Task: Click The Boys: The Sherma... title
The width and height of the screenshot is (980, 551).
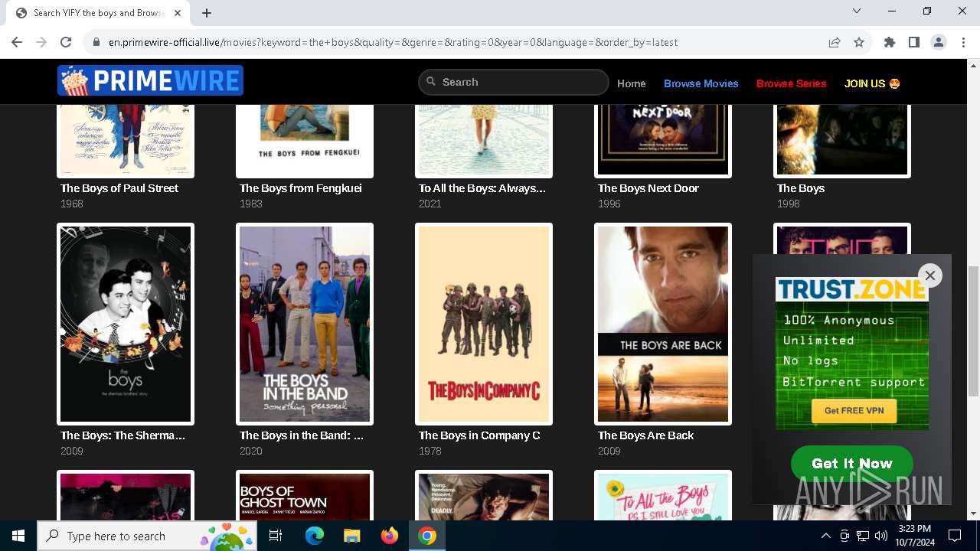Action: pyautogui.click(x=123, y=435)
